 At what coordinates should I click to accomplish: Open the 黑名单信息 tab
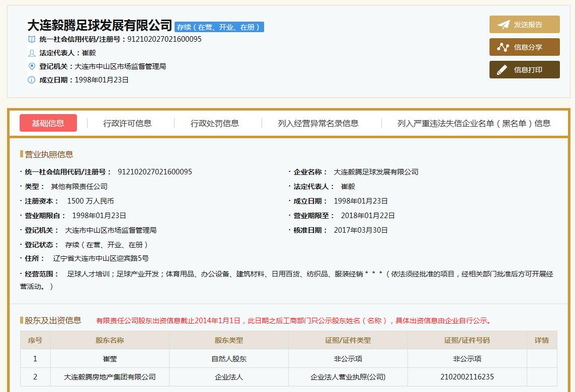[473, 123]
